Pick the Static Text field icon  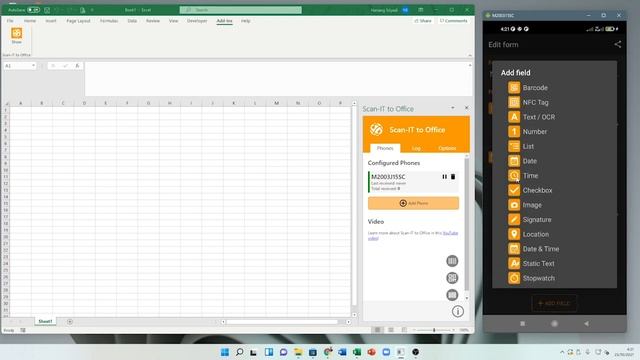514,263
